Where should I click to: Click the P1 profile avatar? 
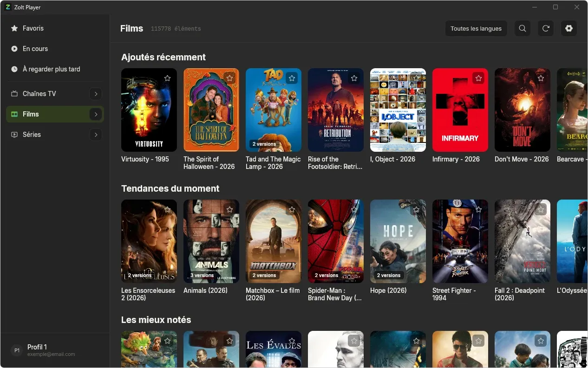[x=17, y=350]
